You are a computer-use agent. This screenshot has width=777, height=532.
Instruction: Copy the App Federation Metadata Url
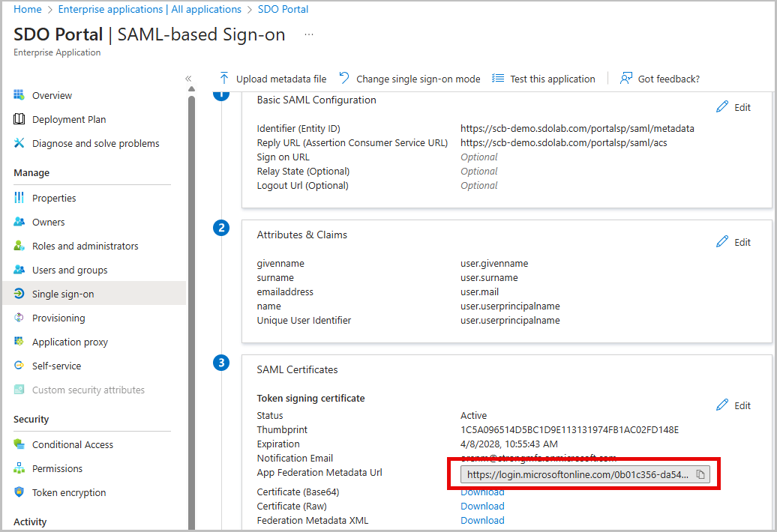[x=700, y=474]
